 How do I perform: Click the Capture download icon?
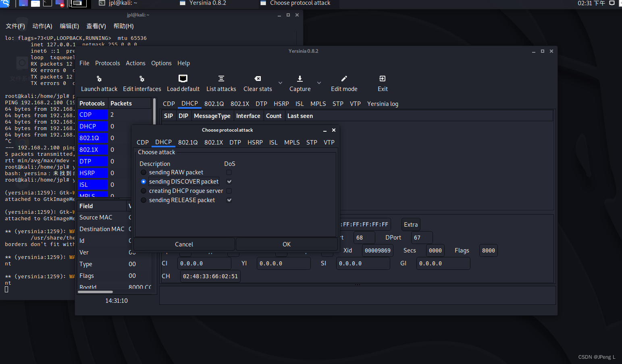coord(300,79)
